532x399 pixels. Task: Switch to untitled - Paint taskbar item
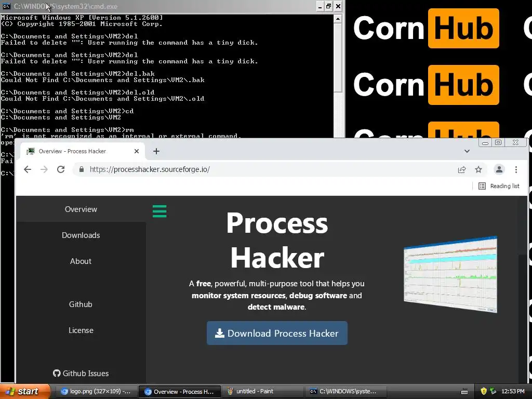point(262,392)
